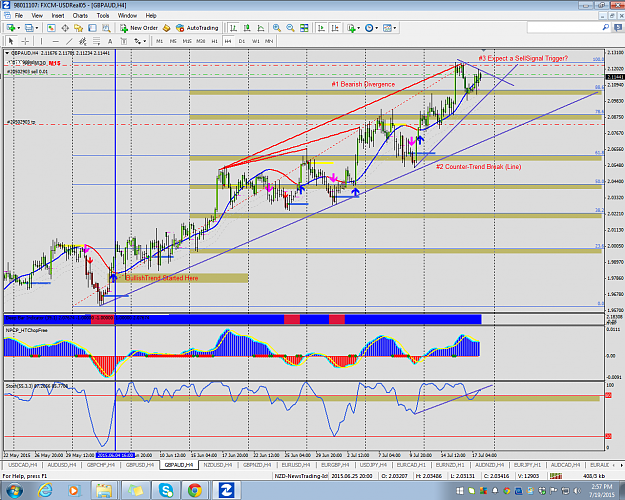Open the Strategy Tester icon
This screenshot has height=500, width=625.
pos(106,28)
